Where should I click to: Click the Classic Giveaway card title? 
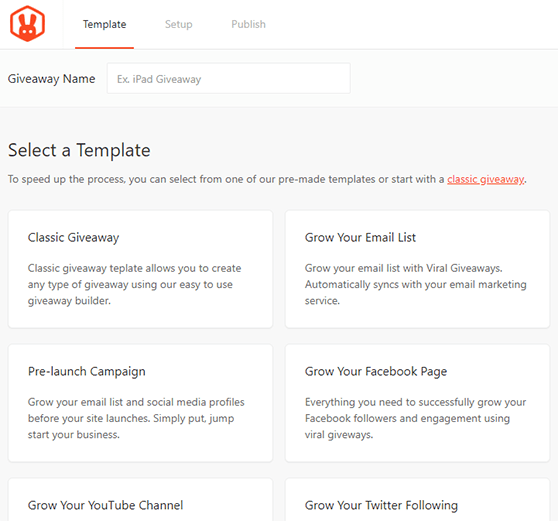point(74,237)
